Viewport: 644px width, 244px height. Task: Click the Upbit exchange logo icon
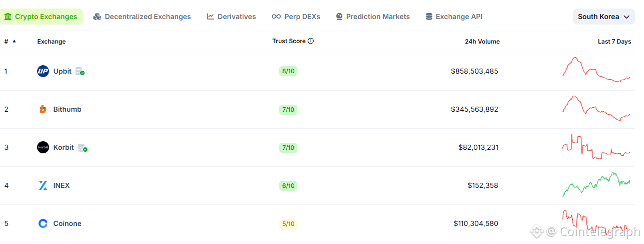[x=43, y=71]
